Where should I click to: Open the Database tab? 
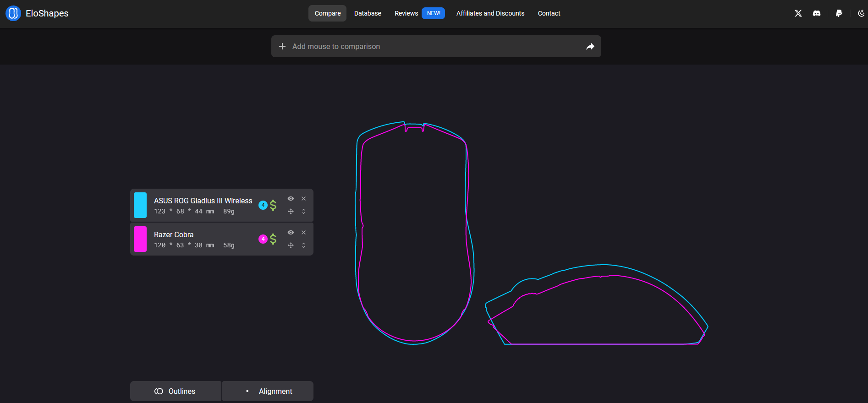[368, 13]
